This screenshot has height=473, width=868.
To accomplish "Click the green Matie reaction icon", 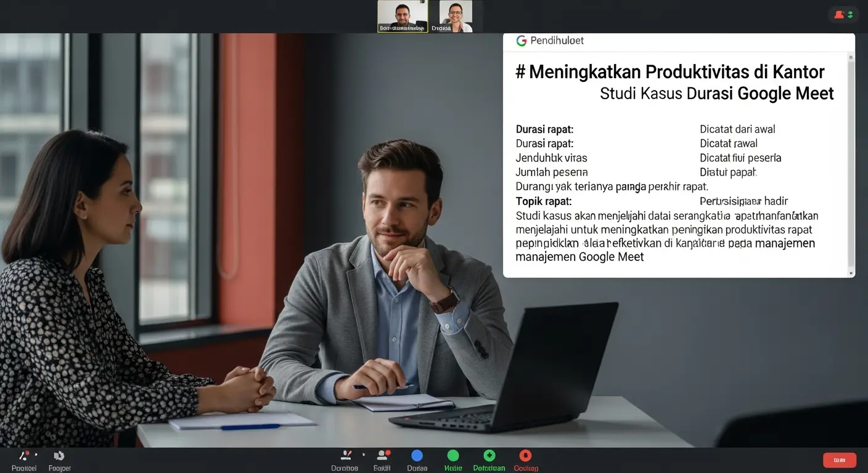I will click(x=453, y=456).
